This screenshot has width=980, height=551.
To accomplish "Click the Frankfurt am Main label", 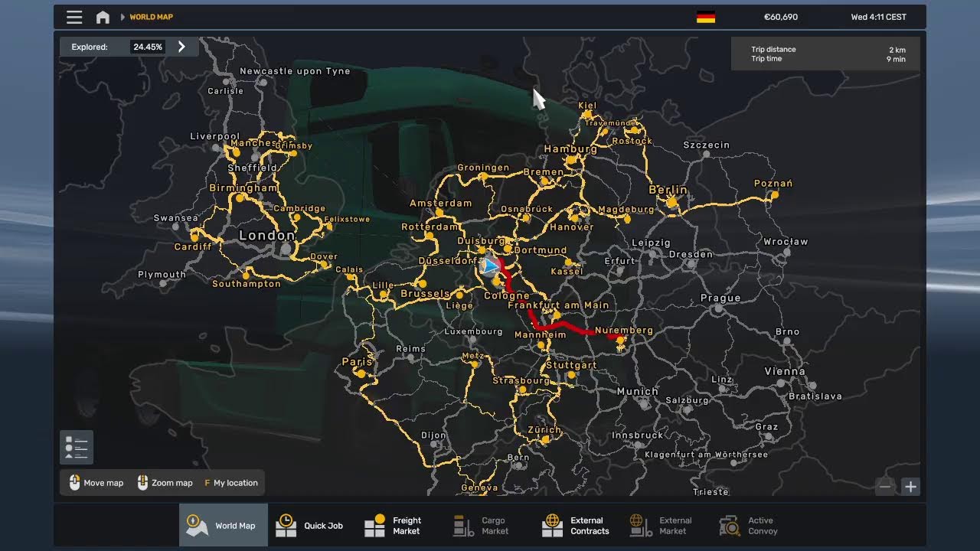I will [558, 305].
